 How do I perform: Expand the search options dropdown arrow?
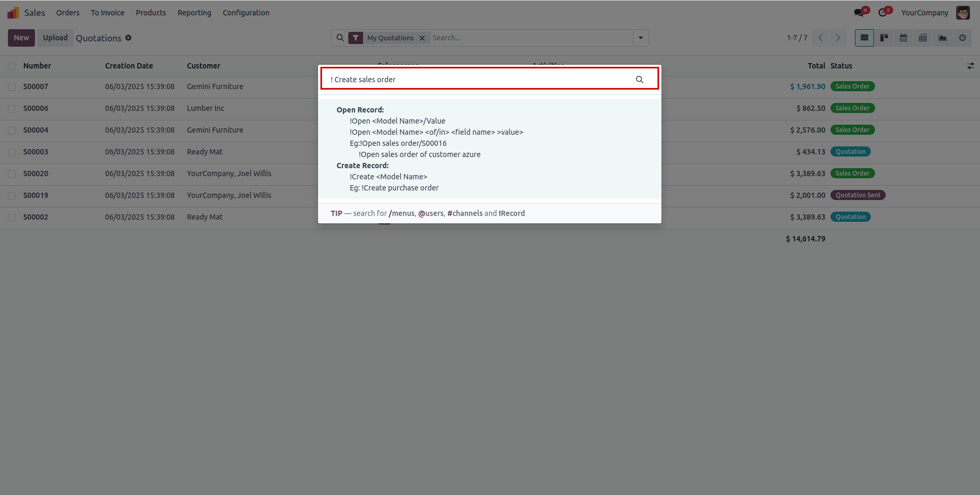coord(640,38)
